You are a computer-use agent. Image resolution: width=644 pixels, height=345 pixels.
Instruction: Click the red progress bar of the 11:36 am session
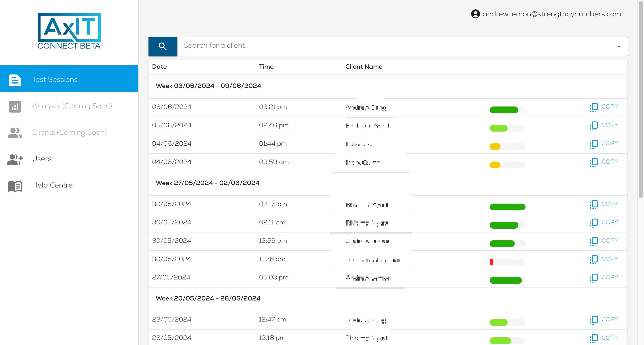point(491,262)
